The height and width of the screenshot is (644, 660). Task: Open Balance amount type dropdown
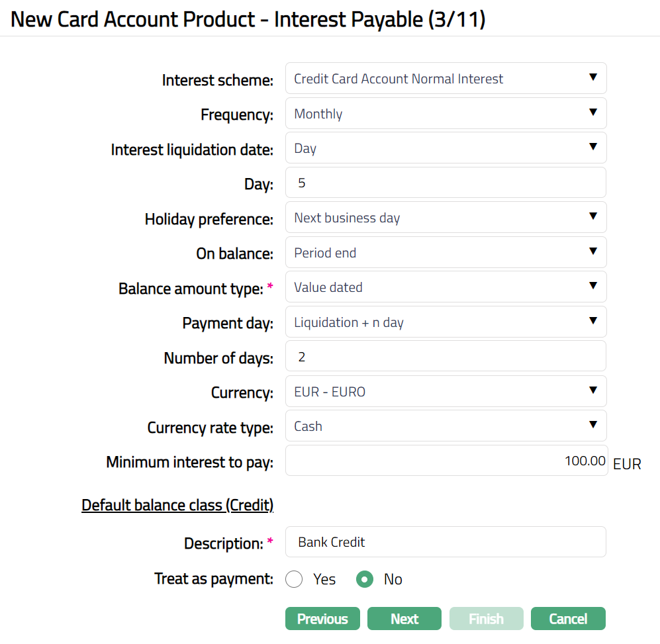tap(446, 287)
